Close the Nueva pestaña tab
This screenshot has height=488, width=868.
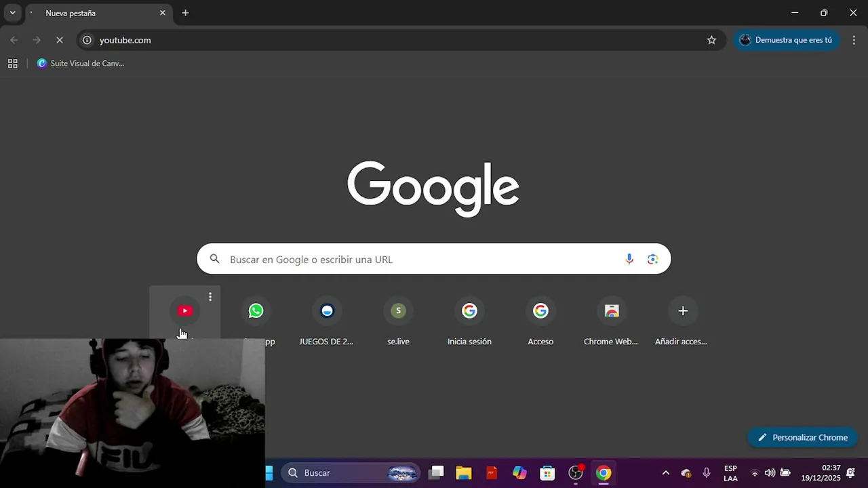tap(163, 13)
